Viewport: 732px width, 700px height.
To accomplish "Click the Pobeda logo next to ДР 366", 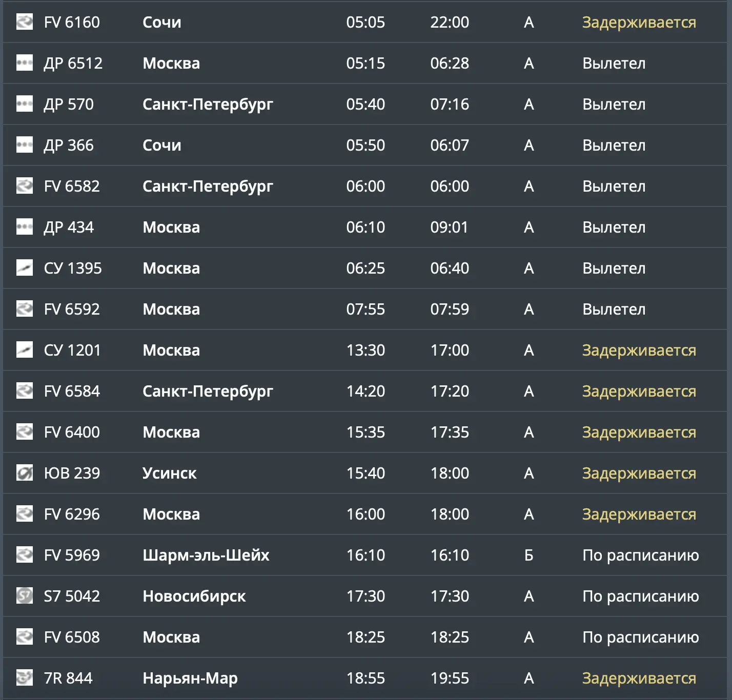I will [x=24, y=145].
